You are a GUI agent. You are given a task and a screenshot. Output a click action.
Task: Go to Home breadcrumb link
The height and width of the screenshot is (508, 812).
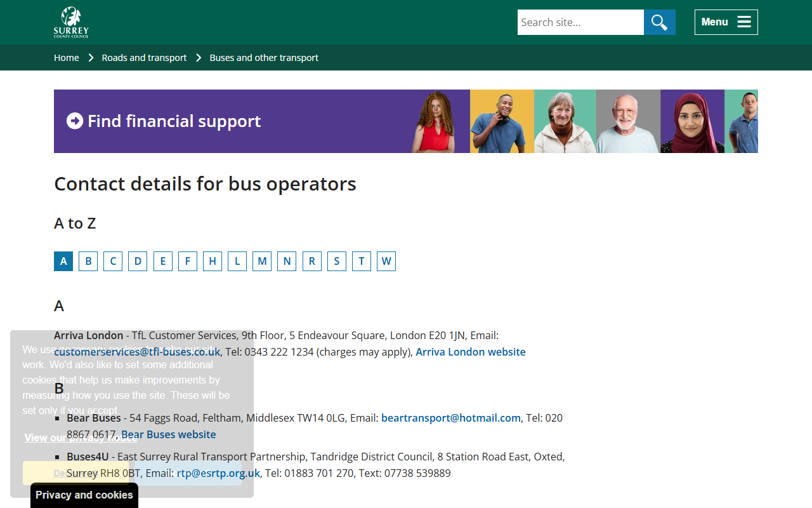click(x=67, y=58)
